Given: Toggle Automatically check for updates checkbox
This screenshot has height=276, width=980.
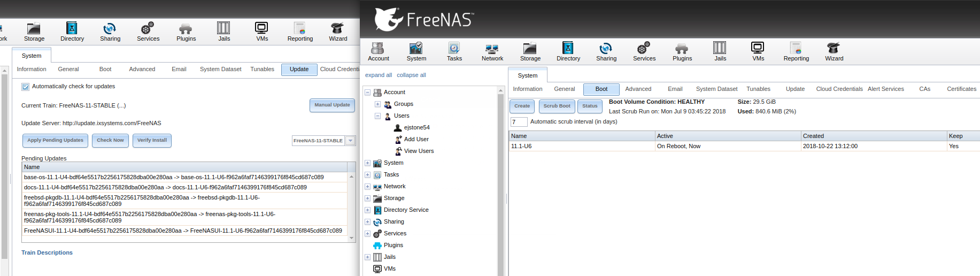Looking at the screenshot, I should (x=25, y=87).
